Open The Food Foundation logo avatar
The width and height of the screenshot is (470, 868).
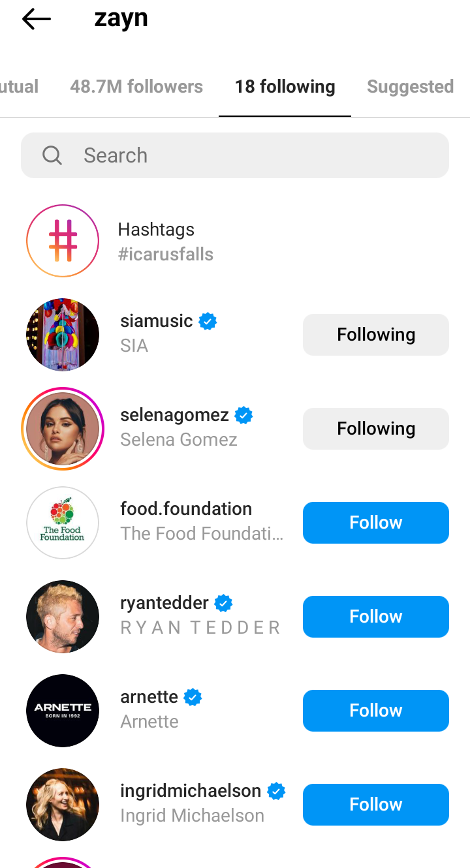[x=63, y=523]
